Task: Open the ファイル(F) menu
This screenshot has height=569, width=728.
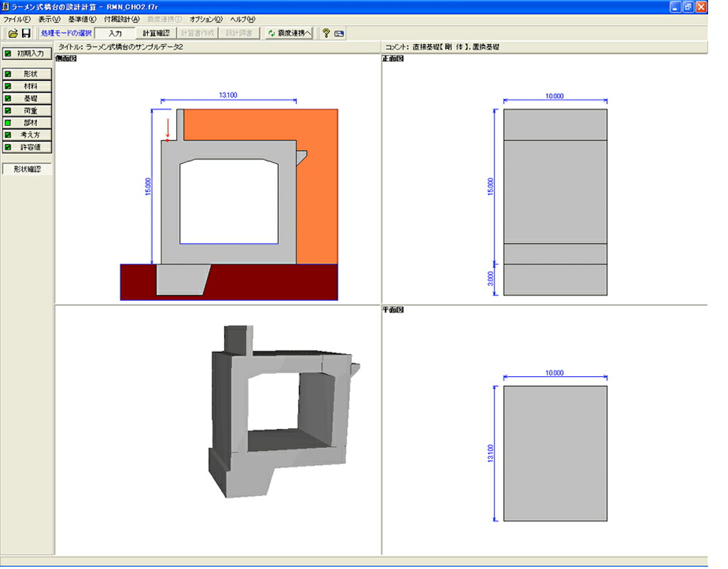Action: click(x=17, y=19)
